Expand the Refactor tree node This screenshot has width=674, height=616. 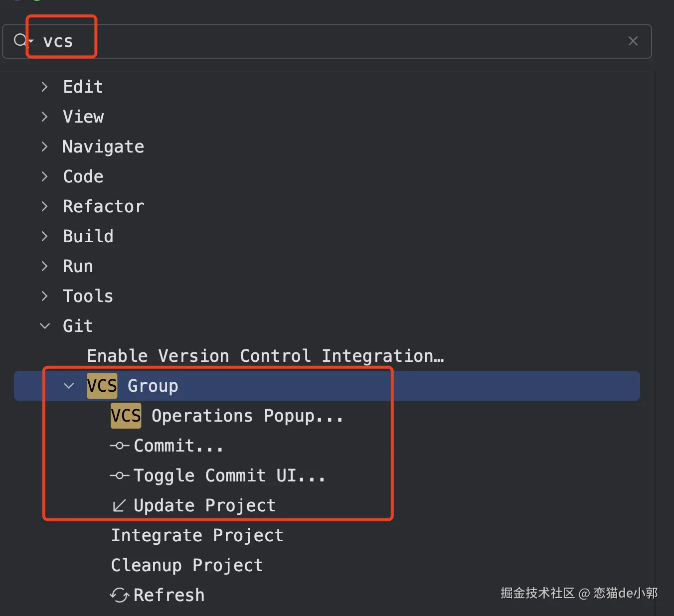pyautogui.click(x=45, y=206)
